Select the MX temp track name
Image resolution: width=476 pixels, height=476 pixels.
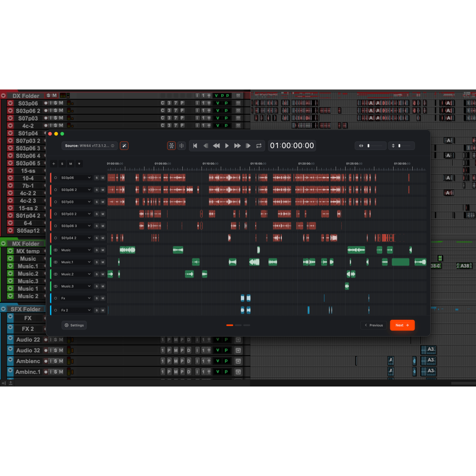tap(28, 251)
